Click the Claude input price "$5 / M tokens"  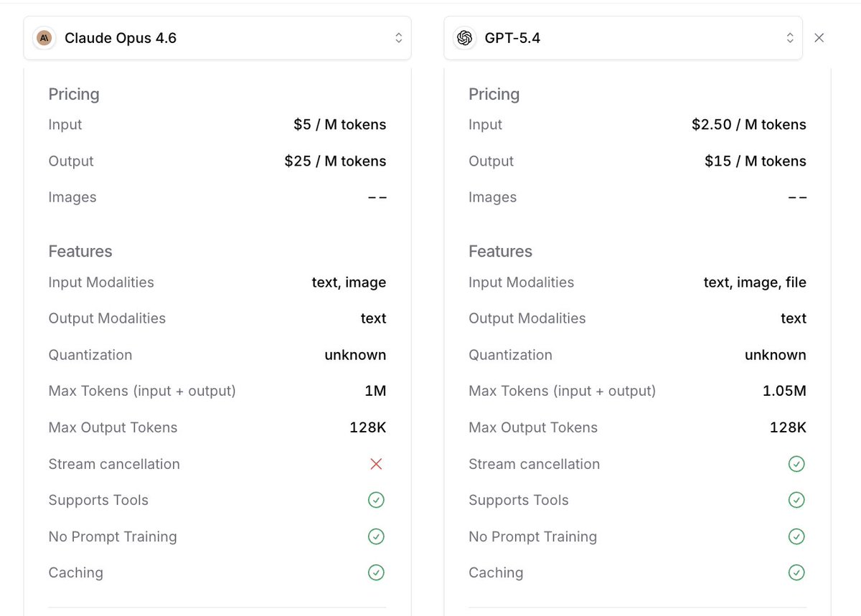tap(340, 125)
